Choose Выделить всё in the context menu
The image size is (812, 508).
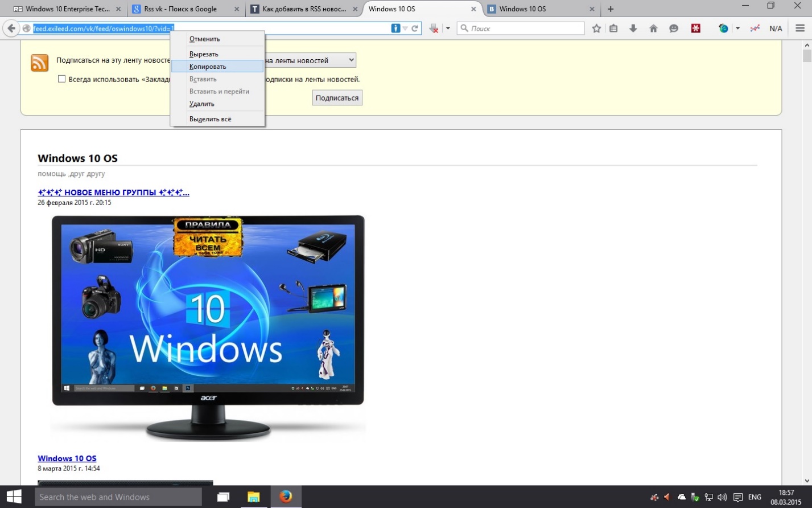click(x=217, y=119)
